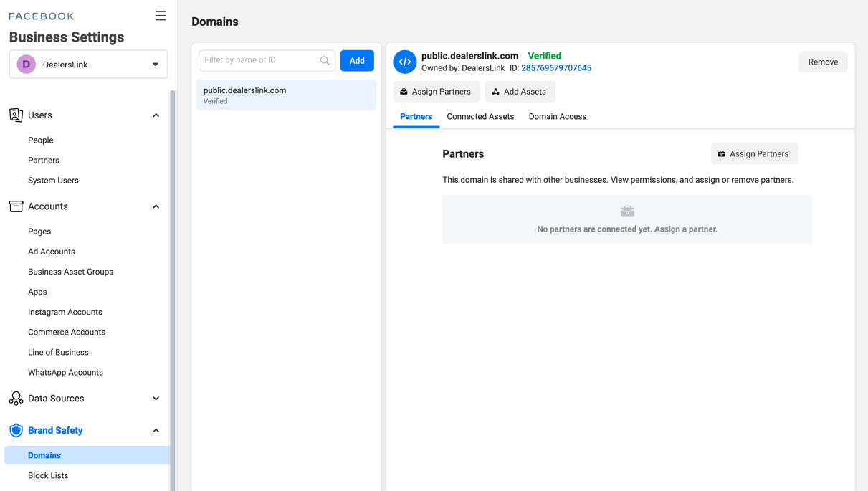Click the DealersLink purple avatar
Screen dimensions: 868x491
click(27, 65)
